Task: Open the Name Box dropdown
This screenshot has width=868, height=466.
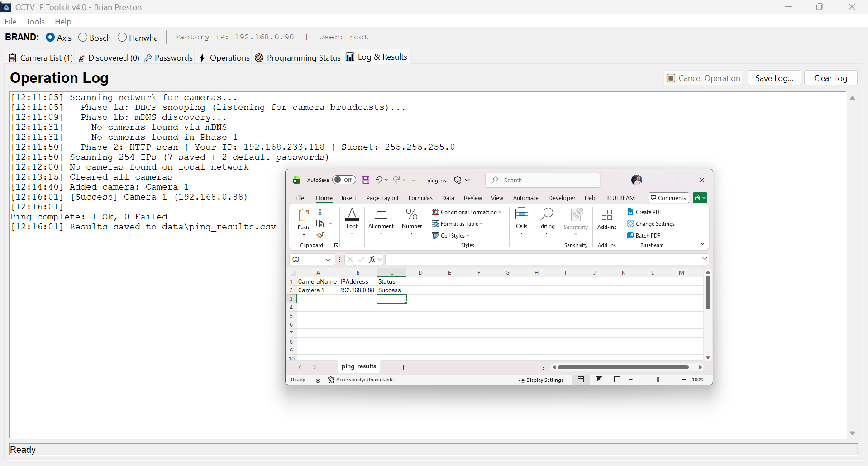Action: coord(329,259)
